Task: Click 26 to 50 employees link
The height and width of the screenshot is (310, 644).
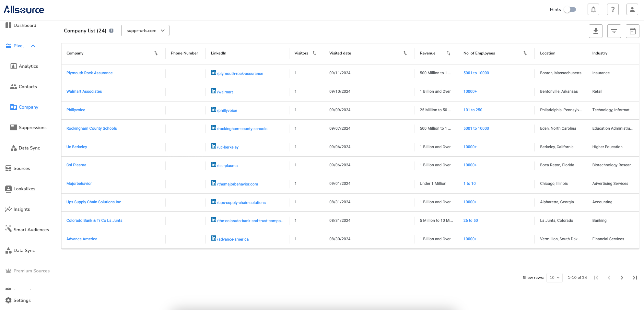Action: click(x=471, y=221)
